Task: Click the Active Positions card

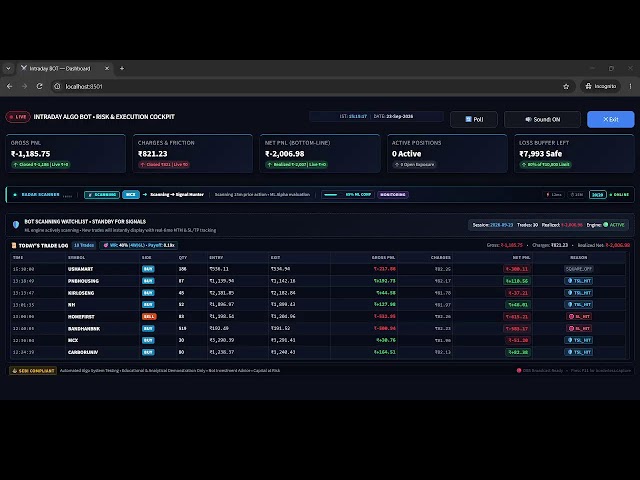Action: click(x=447, y=153)
